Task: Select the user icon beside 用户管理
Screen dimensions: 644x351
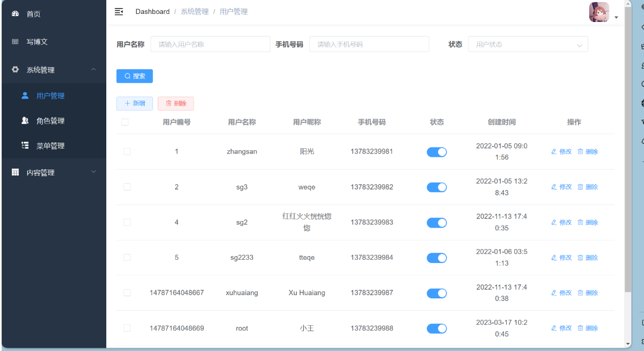Action: coord(25,95)
